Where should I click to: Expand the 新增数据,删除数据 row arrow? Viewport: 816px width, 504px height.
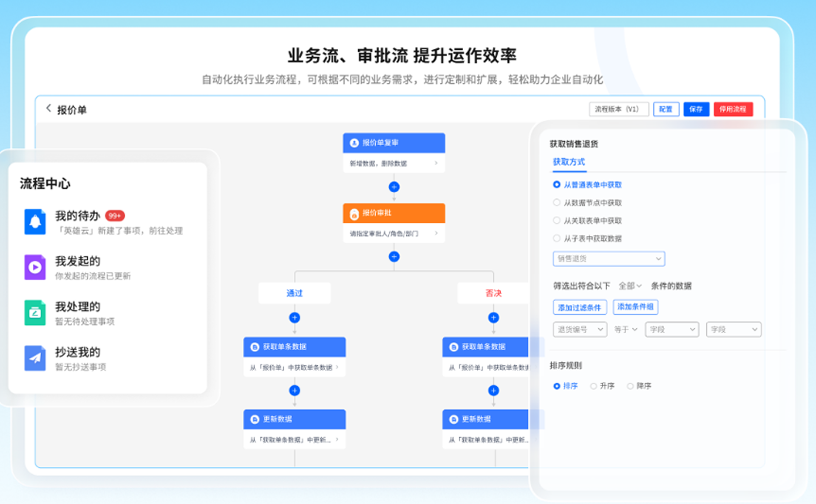(x=436, y=163)
